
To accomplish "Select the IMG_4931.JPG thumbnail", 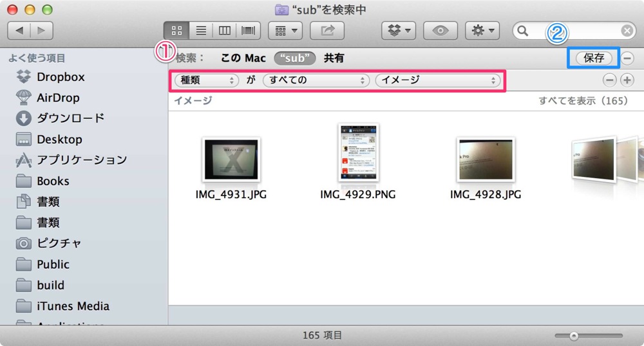I will pyautogui.click(x=231, y=159).
